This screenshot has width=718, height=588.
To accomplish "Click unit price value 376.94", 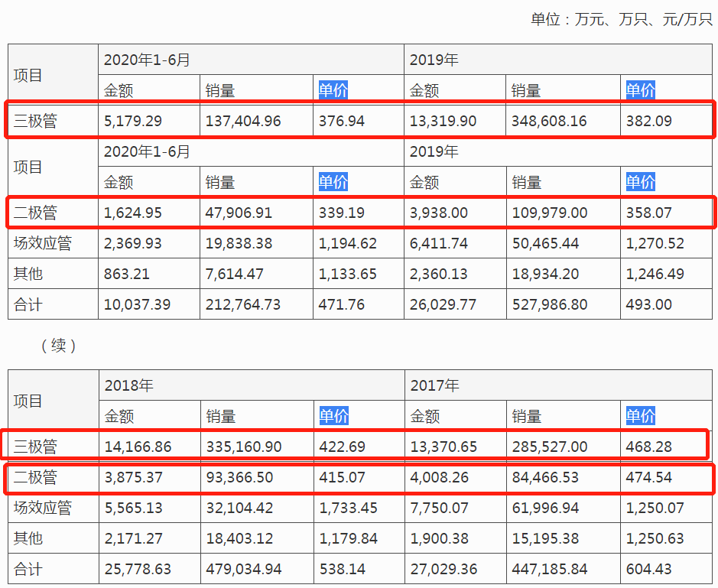I will (342, 121).
